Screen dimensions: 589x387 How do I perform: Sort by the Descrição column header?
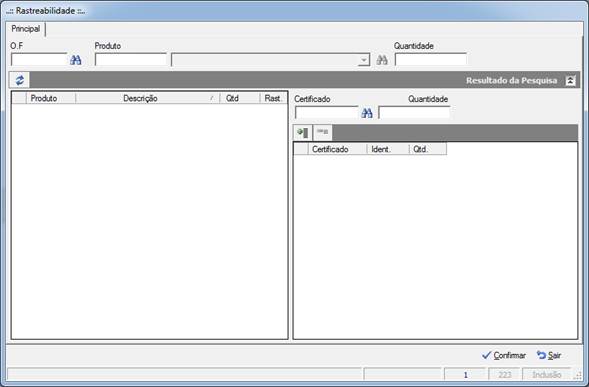point(148,98)
